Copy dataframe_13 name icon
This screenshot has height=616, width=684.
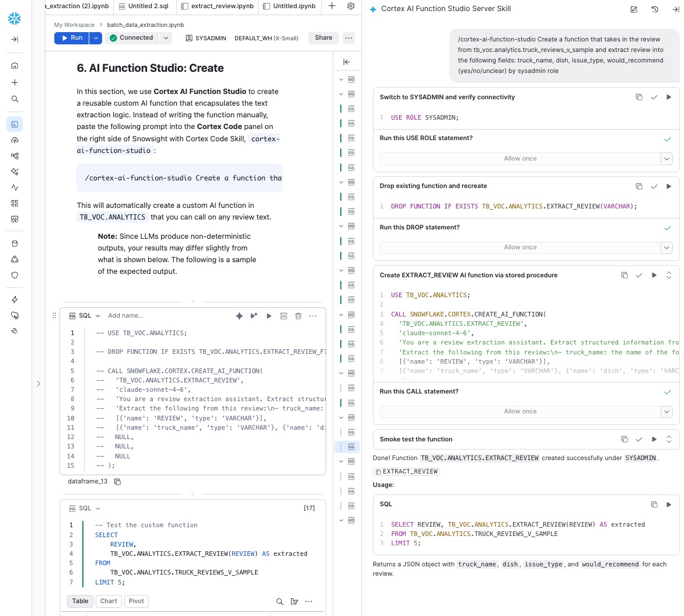tap(117, 482)
